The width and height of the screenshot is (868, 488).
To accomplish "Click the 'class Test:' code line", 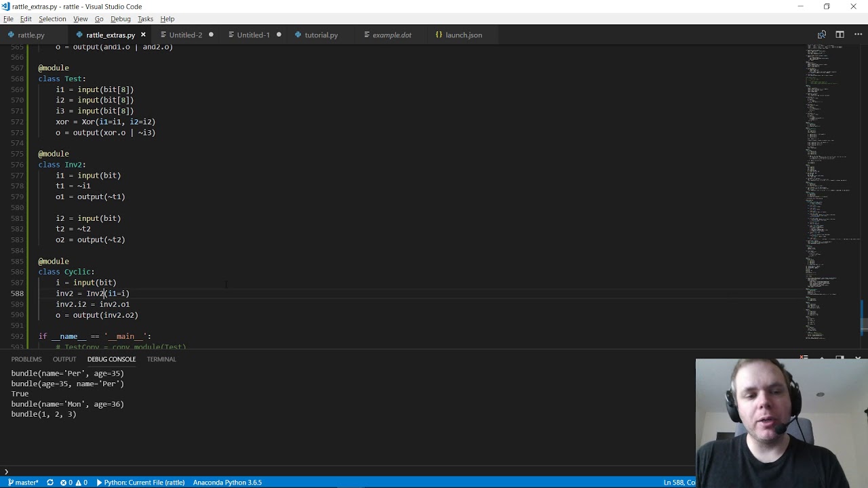I will [x=62, y=79].
